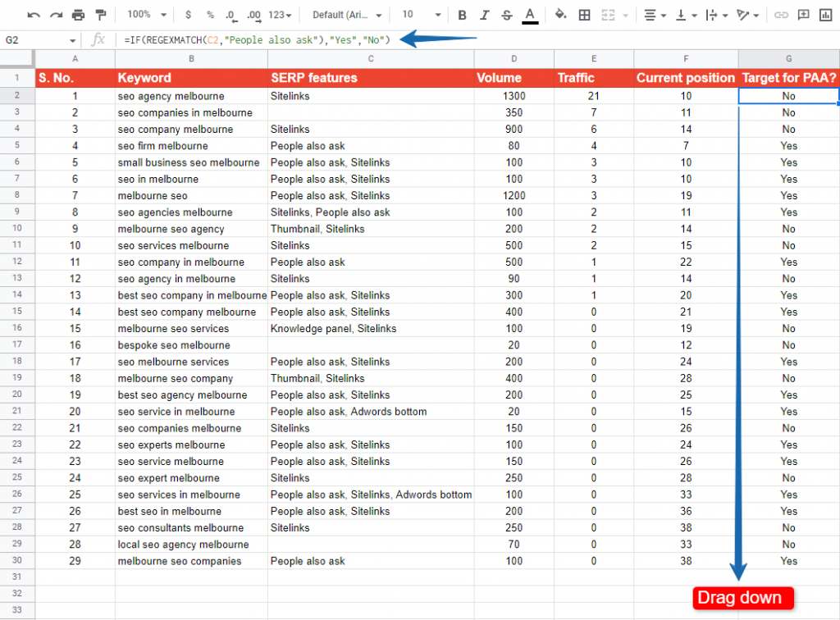840x620 pixels.
Task: Click the 'Current position' header cell
Action: click(x=686, y=78)
